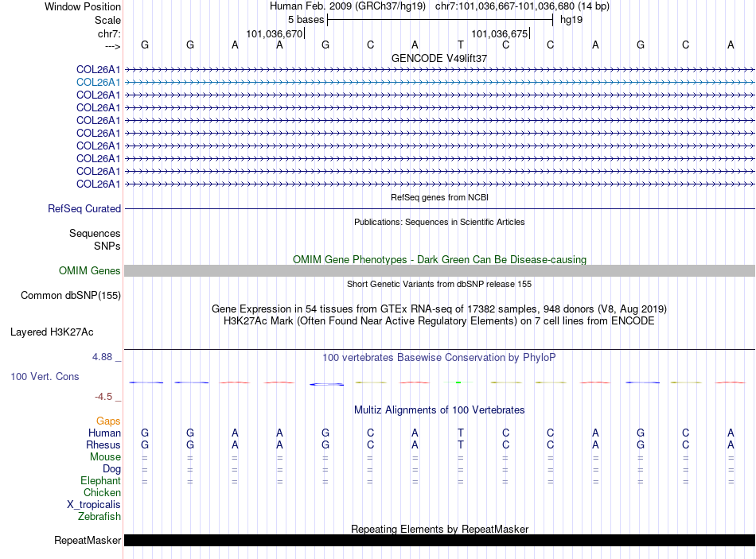Click the RepeatMasker track label

point(88,540)
